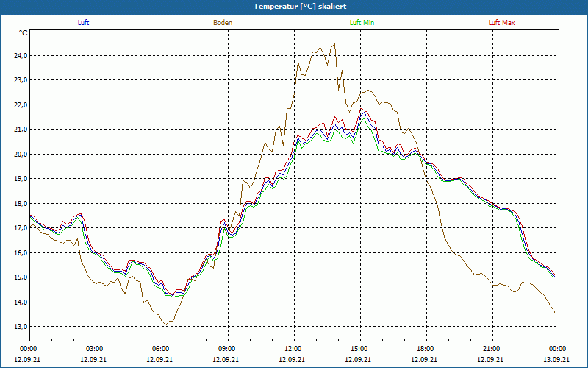Click the '20,0' y-axis value
This screenshot has width=588, height=368.
21,154
